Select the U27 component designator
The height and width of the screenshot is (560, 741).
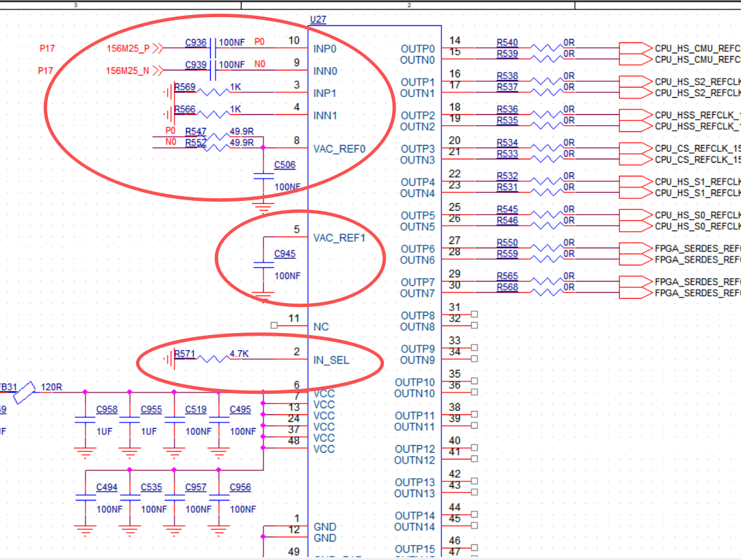(x=318, y=19)
